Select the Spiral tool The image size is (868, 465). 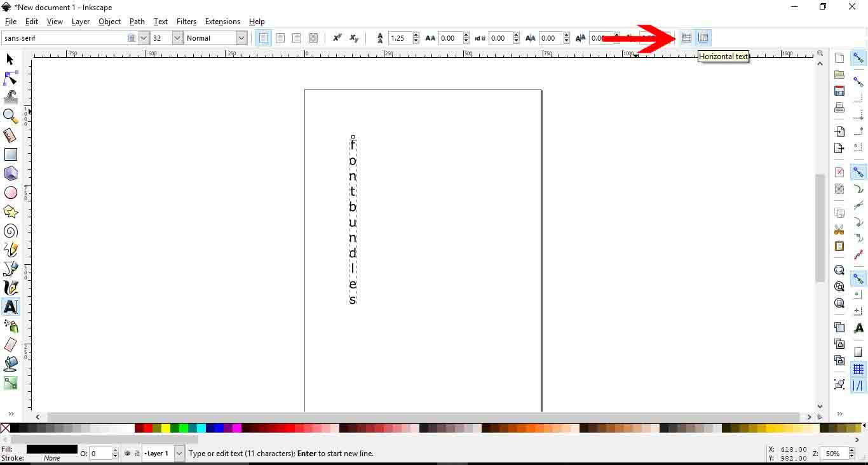(10, 231)
